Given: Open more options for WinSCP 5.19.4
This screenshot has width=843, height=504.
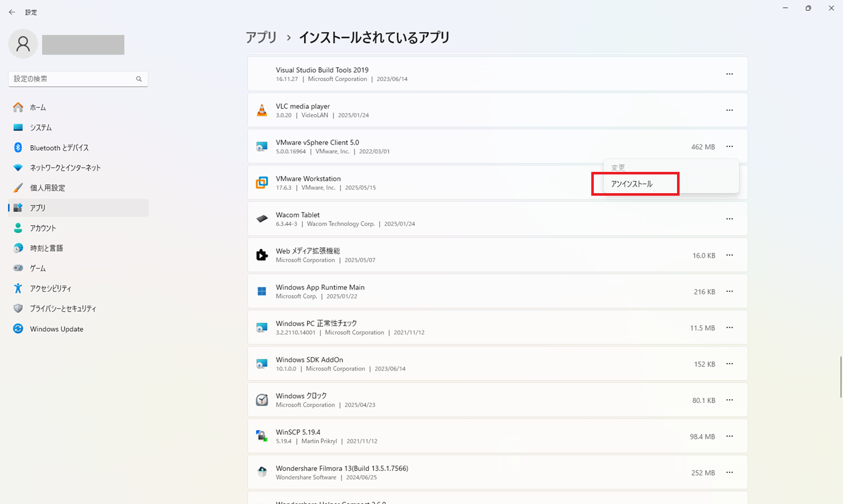Looking at the screenshot, I should coord(729,436).
